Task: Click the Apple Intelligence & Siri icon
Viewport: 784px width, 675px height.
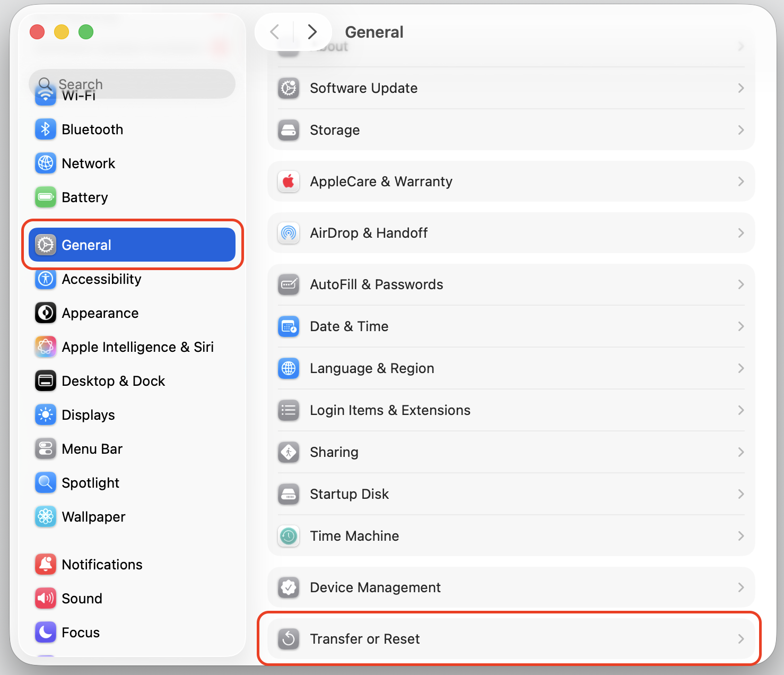Action: click(x=46, y=347)
